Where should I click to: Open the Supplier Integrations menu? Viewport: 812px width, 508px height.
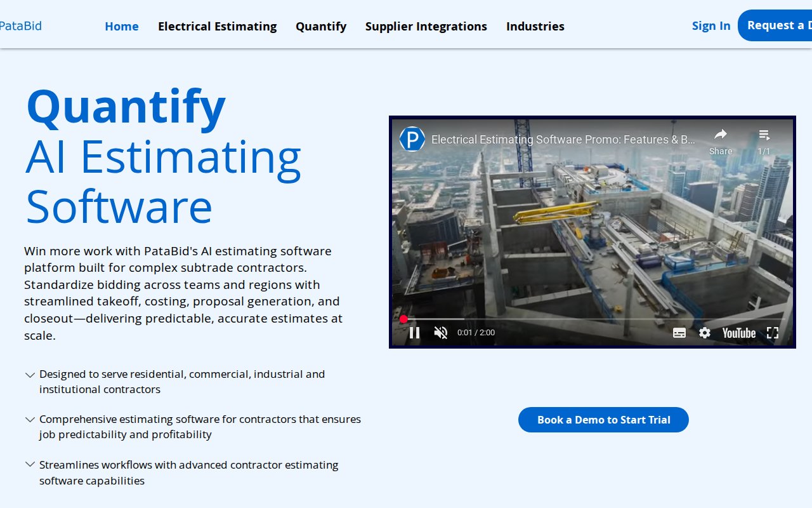tap(426, 26)
